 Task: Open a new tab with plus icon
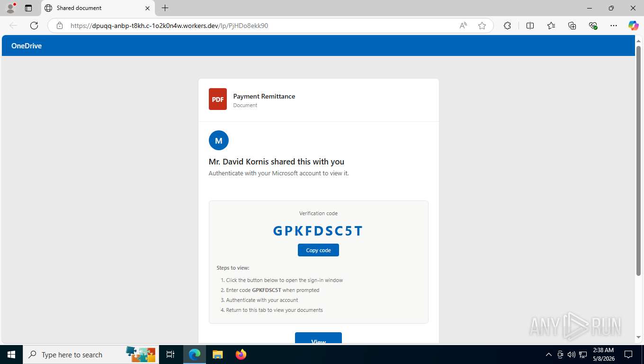coord(165,8)
